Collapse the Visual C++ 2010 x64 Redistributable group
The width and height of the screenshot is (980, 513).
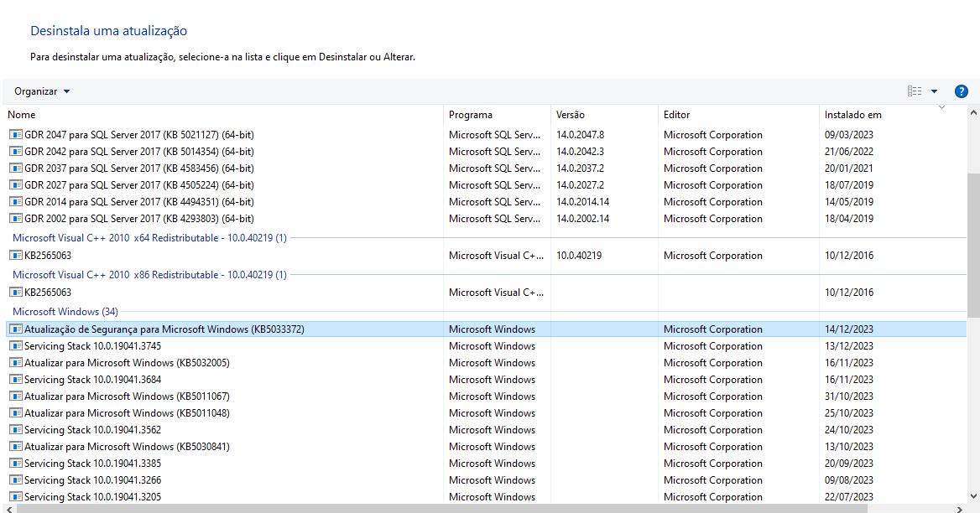click(x=149, y=238)
